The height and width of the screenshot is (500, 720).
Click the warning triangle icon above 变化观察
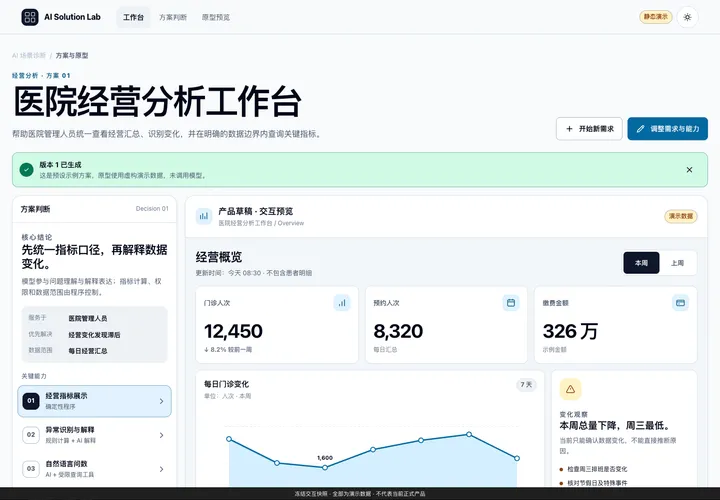(x=570, y=389)
